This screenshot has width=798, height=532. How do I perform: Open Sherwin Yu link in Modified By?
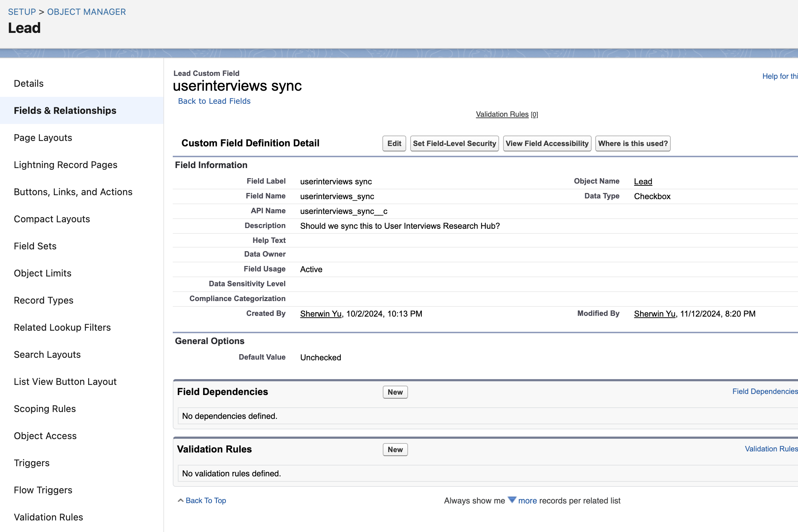coord(655,314)
